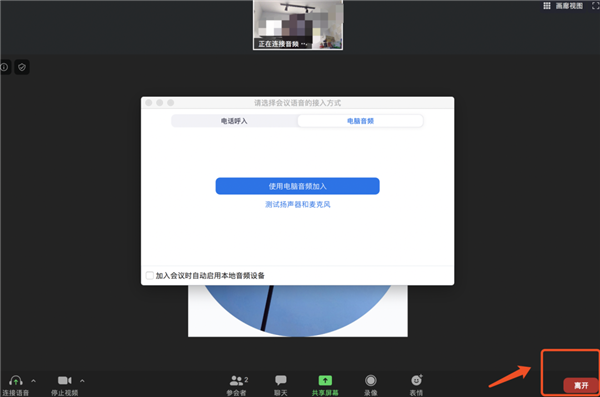Click 使用电脑音频加入 blue button

point(297,186)
